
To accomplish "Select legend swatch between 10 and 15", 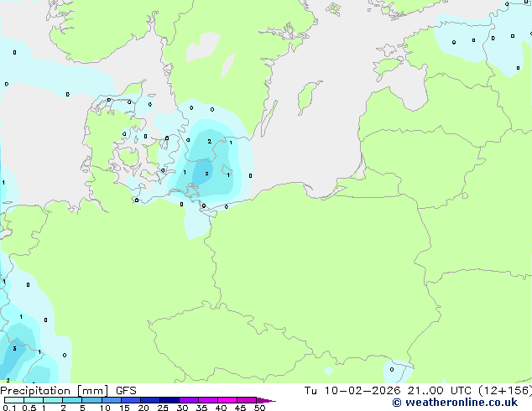I will [112, 400].
